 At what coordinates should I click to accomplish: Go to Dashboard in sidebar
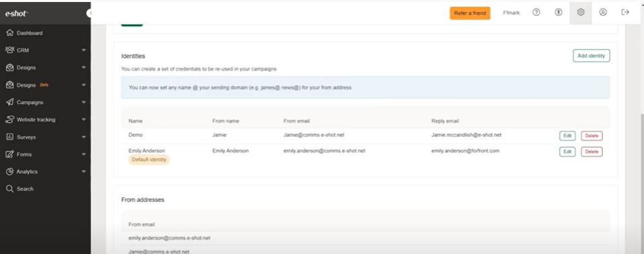[x=30, y=33]
